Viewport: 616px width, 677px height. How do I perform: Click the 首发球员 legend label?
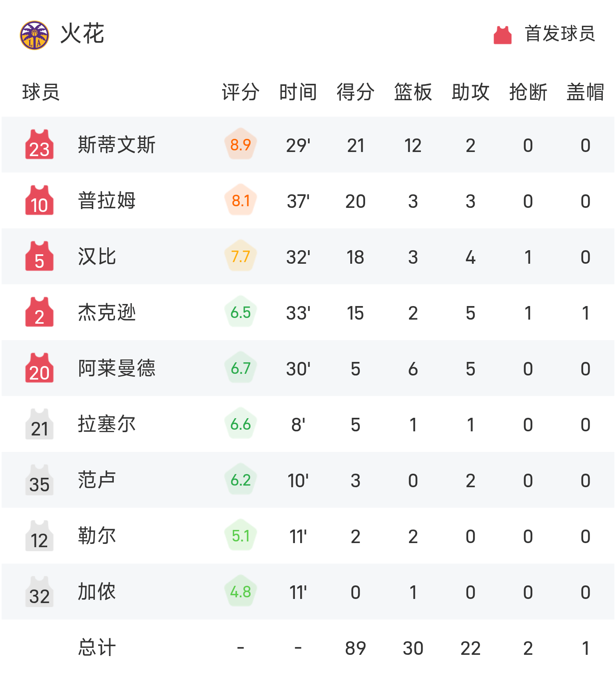click(x=560, y=34)
